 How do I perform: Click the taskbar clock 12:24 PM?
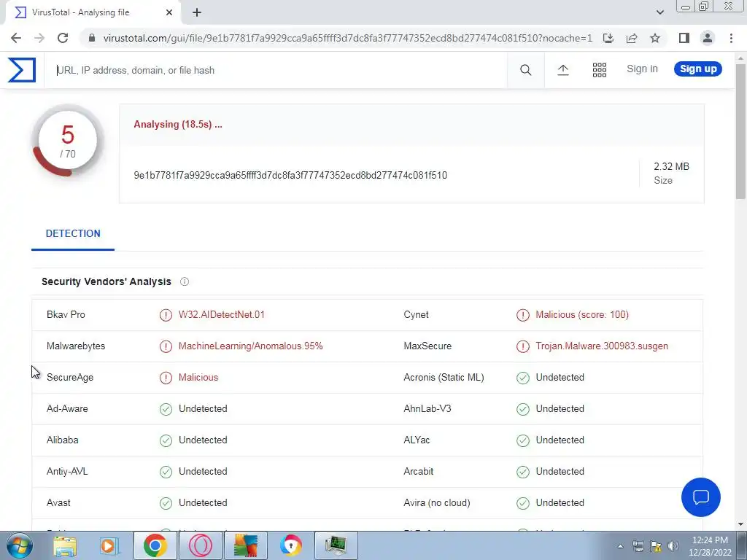click(x=710, y=546)
